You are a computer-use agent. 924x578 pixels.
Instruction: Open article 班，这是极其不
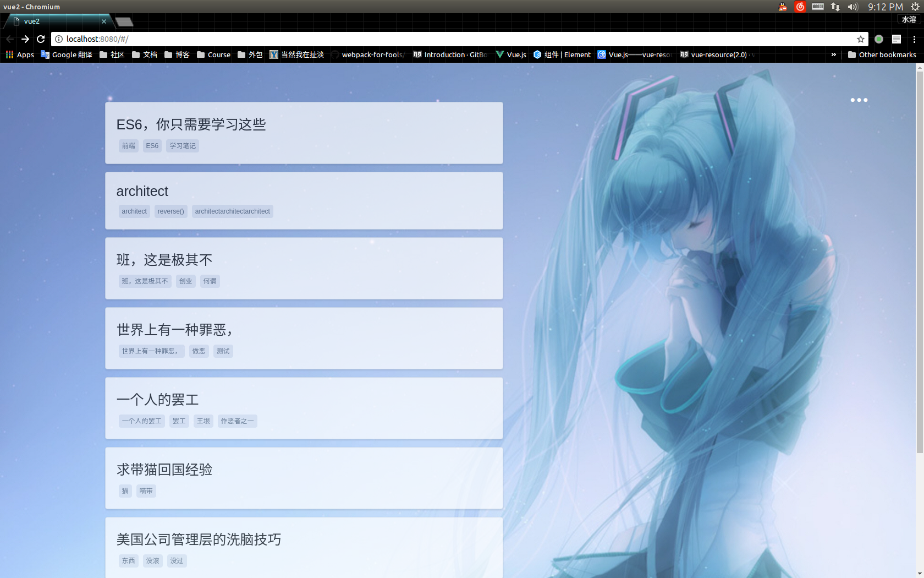(164, 260)
